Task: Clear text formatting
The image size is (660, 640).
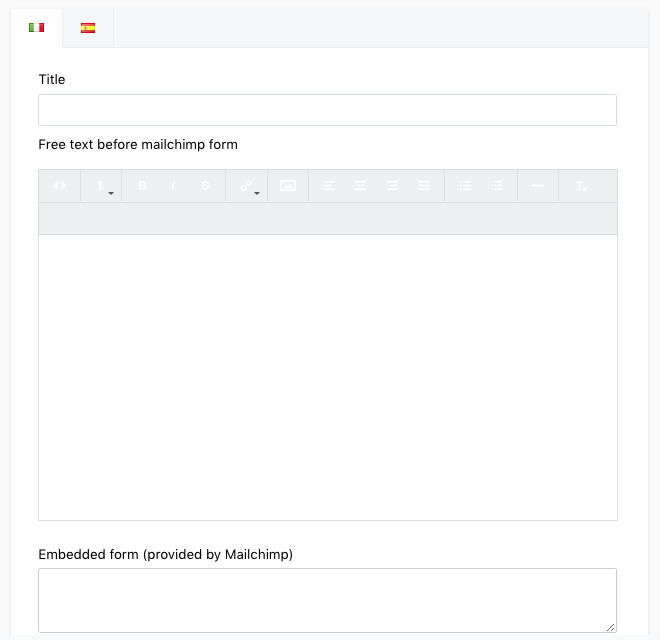Action: (x=581, y=186)
